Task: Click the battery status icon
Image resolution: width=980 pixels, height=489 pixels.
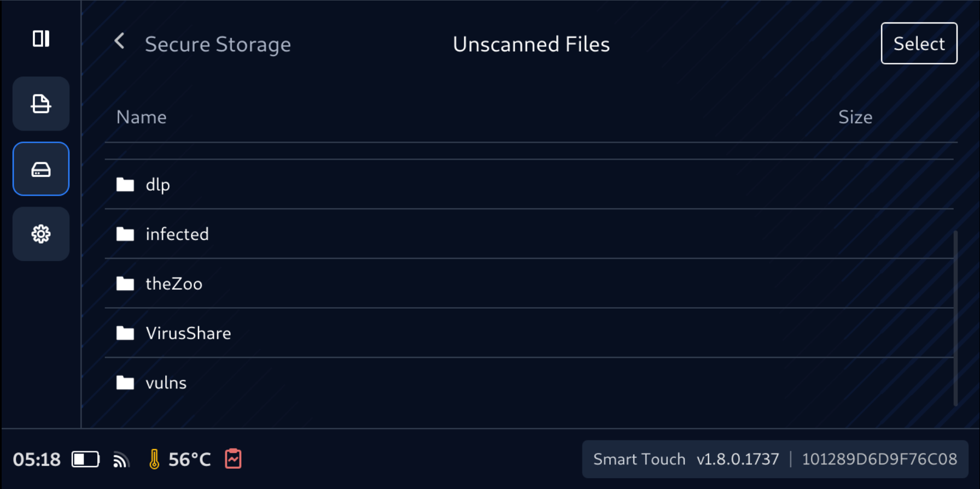Action: tap(85, 459)
